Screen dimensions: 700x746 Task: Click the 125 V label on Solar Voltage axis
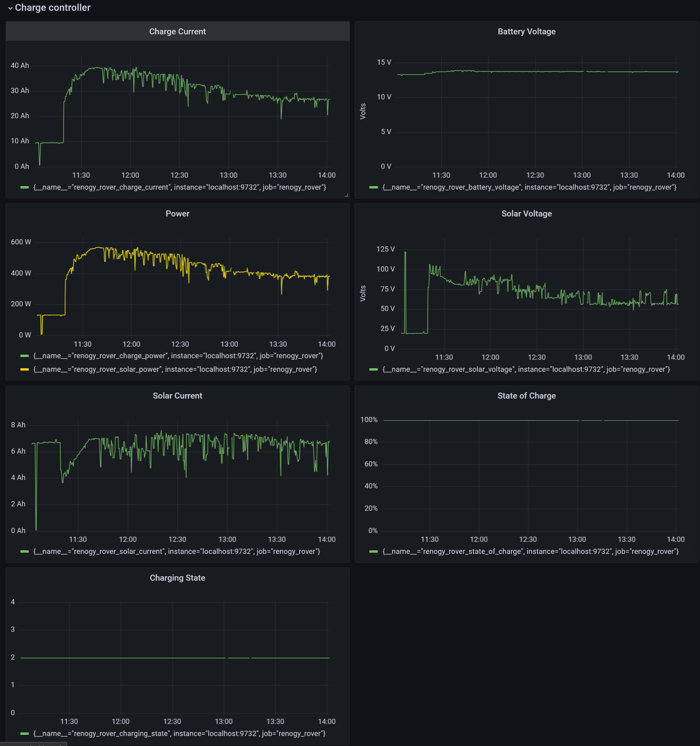click(385, 249)
